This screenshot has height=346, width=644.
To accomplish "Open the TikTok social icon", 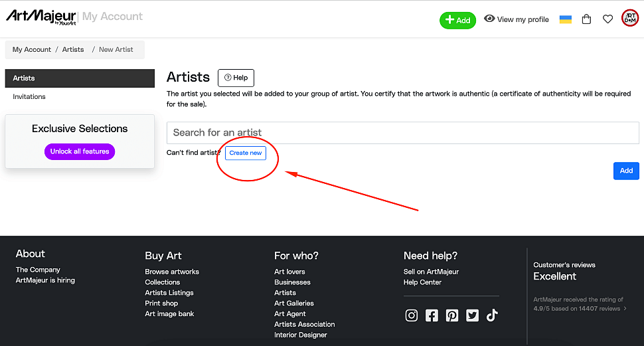I will (492, 315).
